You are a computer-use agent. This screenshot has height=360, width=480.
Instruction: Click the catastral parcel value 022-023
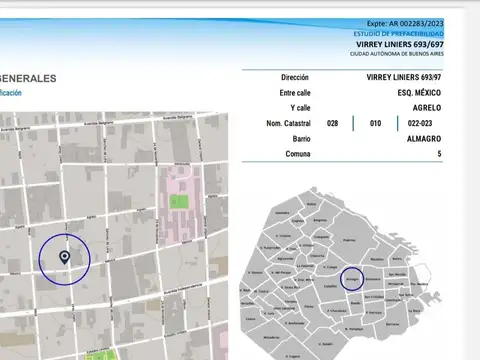click(420, 123)
